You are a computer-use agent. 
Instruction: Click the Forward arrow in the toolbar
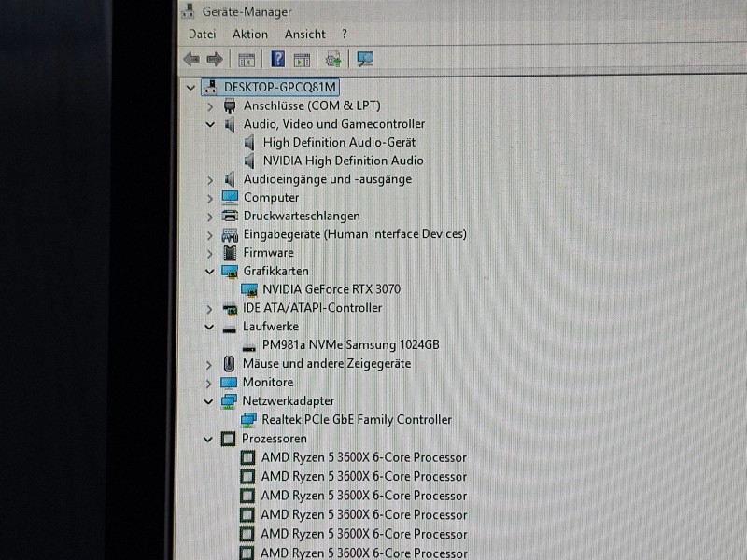tap(214, 60)
